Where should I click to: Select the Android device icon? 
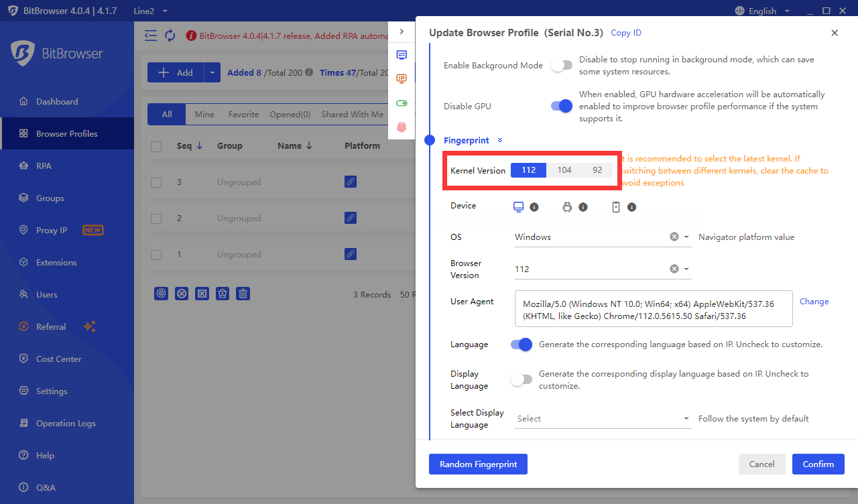coord(567,207)
